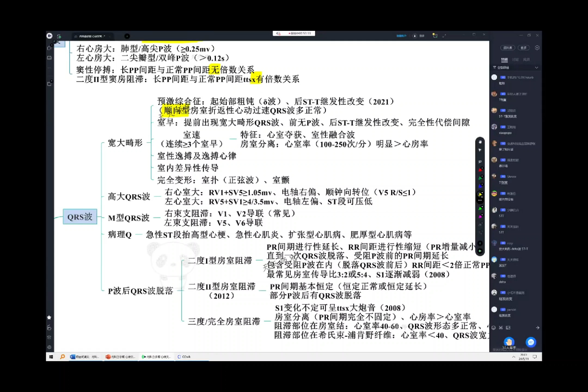Switch to the 转播 tab
Image resolution: width=588 pixels, height=392 pixels.
click(505, 60)
